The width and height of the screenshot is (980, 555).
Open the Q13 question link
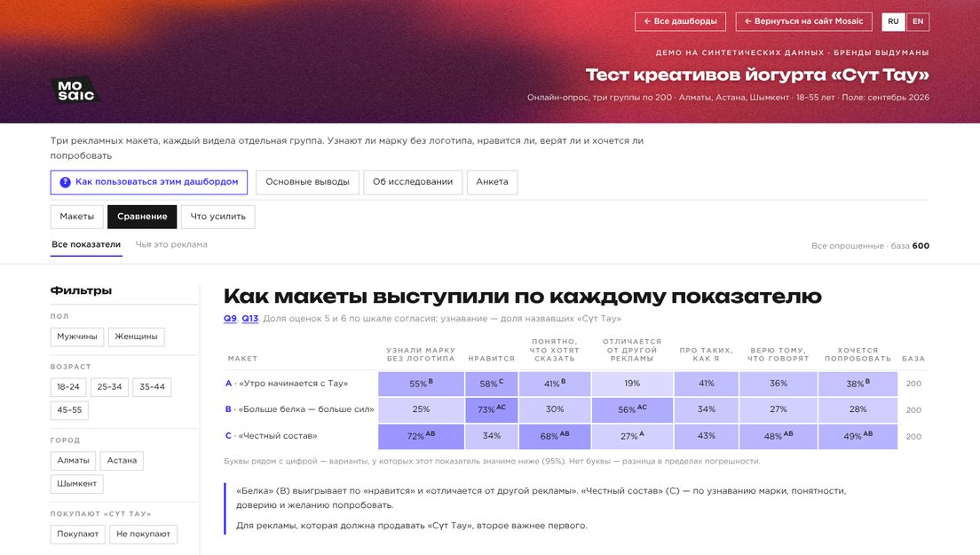tap(250, 319)
